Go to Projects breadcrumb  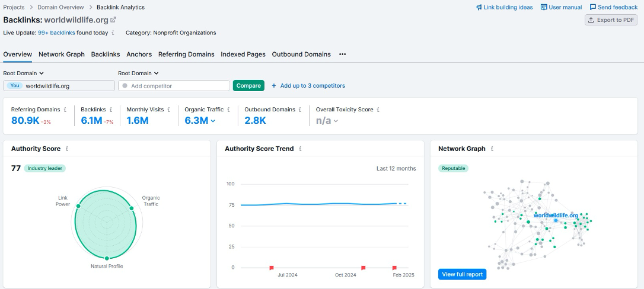tap(14, 7)
